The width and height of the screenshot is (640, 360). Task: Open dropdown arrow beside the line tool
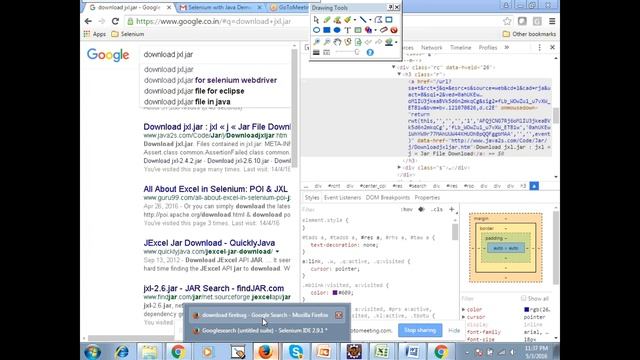click(370, 20)
